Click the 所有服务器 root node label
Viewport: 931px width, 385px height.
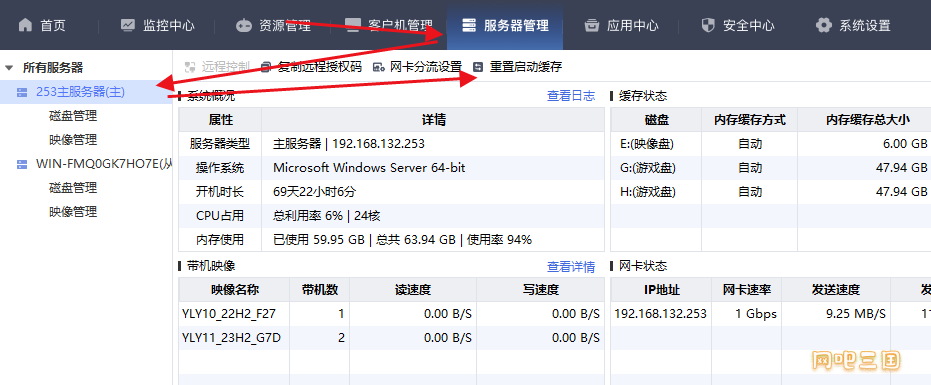click(53, 68)
